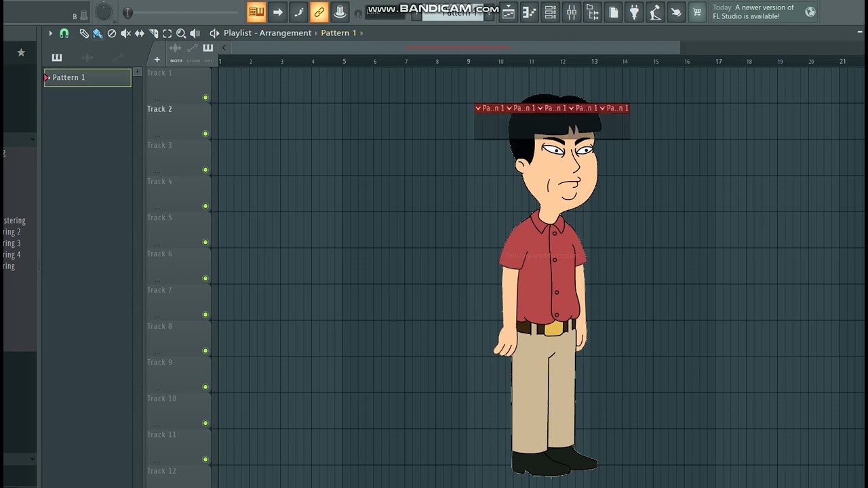Open the shopping cart store icon
Viewport: 868px width, 488px height.
697,12
